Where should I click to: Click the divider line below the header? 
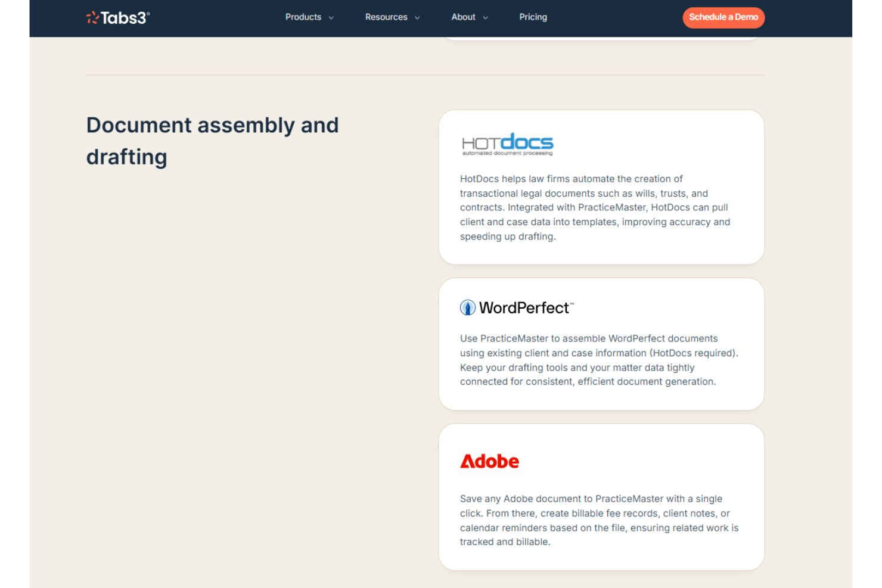tap(426, 75)
